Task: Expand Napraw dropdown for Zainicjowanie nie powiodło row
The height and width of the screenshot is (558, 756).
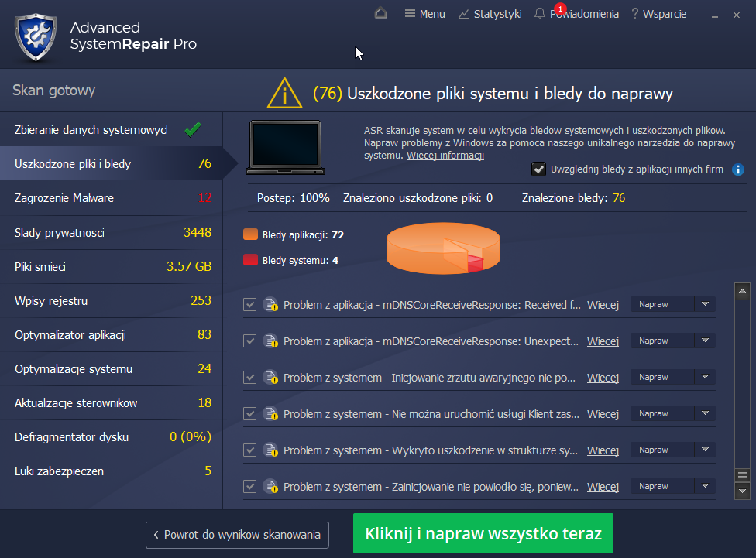Action: (706, 486)
